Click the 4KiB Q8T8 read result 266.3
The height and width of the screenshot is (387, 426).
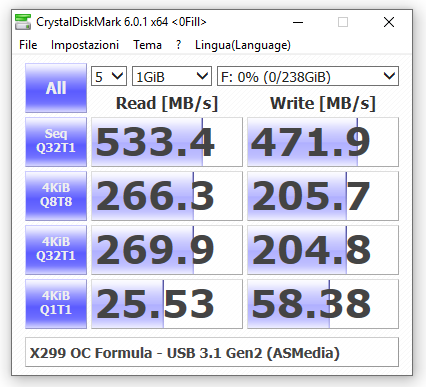pyautogui.click(x=167, y=196)
